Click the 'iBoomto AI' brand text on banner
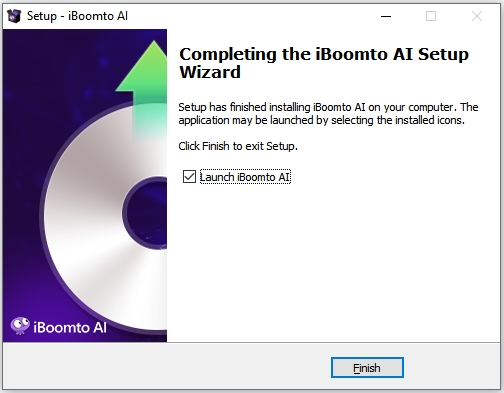This screenshot has width=504, height=393. tap(70, 327)
